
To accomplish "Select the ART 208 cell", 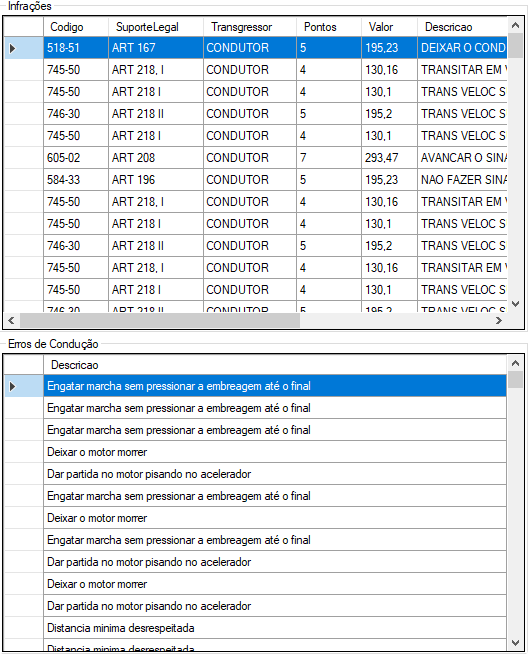I will 156,157.
